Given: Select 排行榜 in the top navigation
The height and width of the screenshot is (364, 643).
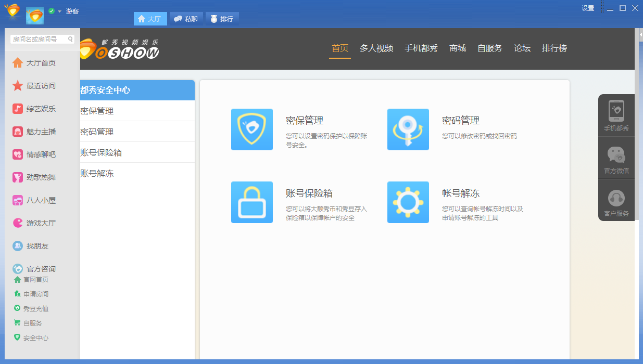Looking at the screenshot, I should coord(554,48).
